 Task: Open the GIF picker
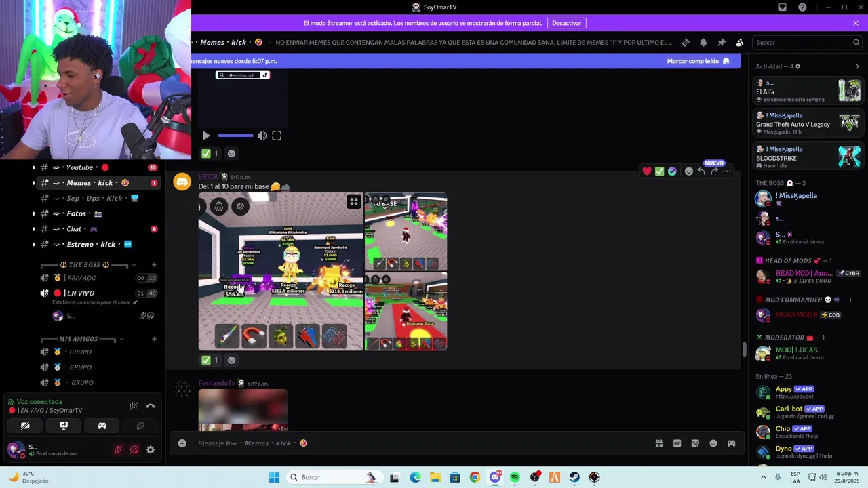tap(677, 443)
